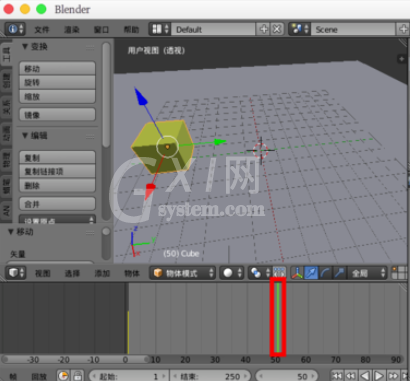Click the layer buttons grid

pos(400,273)
